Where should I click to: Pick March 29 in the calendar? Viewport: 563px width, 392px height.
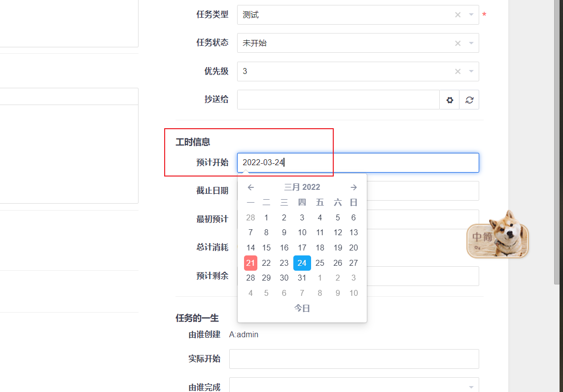click(x=266, y=278)
